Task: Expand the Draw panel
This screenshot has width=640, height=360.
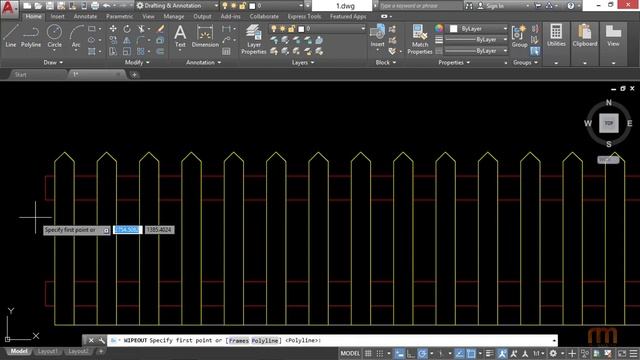Action: point(53,62)
